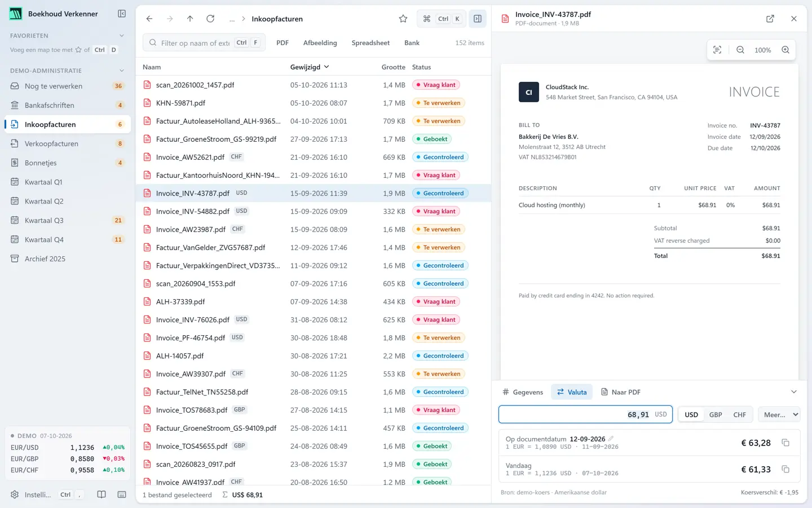Image resolution: width=812 pixels, height=508 pixels.
Task: Add Inkoopfacturen to favorites with star
Action: coord(403,19)
